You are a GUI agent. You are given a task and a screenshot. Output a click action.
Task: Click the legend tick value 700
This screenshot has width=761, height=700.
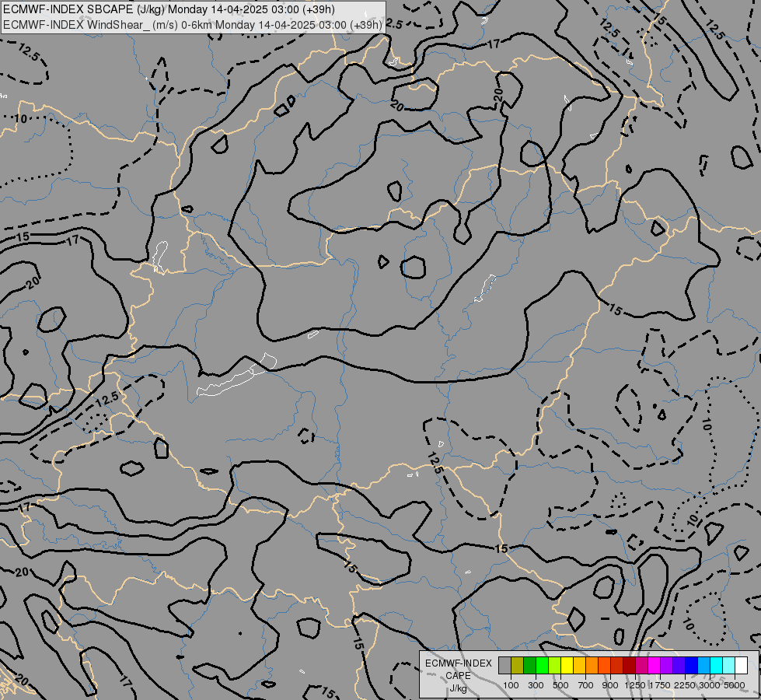[586, 685]
